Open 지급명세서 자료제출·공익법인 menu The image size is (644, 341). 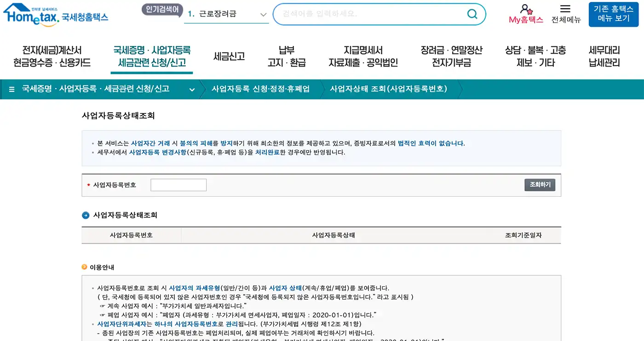tap(363, 57)
